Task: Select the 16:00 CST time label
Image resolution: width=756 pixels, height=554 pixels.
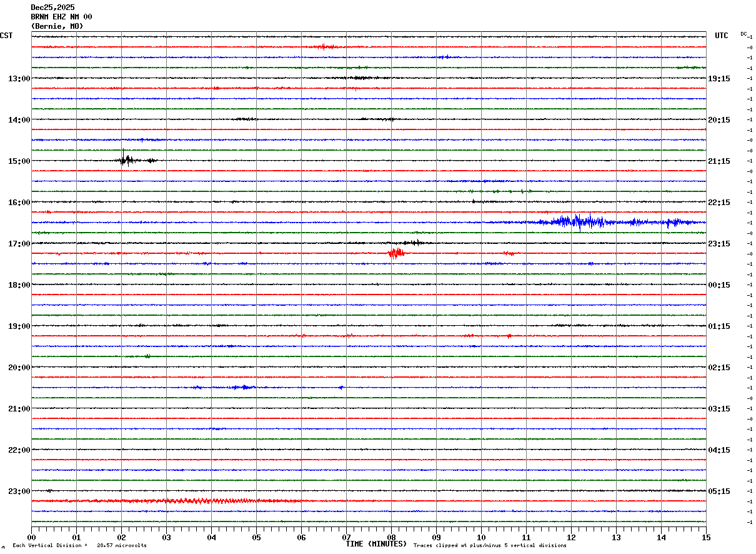Action: [x=19, y=203]
